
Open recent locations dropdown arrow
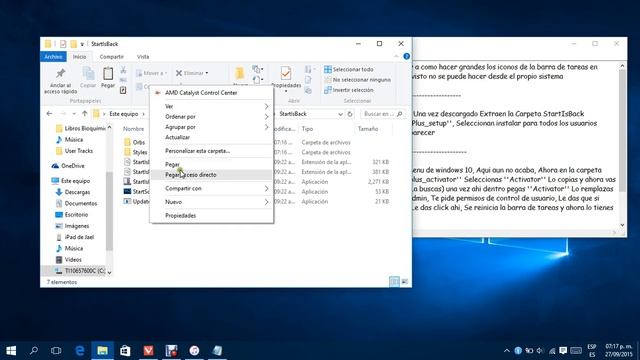click(x=74, y=114)
